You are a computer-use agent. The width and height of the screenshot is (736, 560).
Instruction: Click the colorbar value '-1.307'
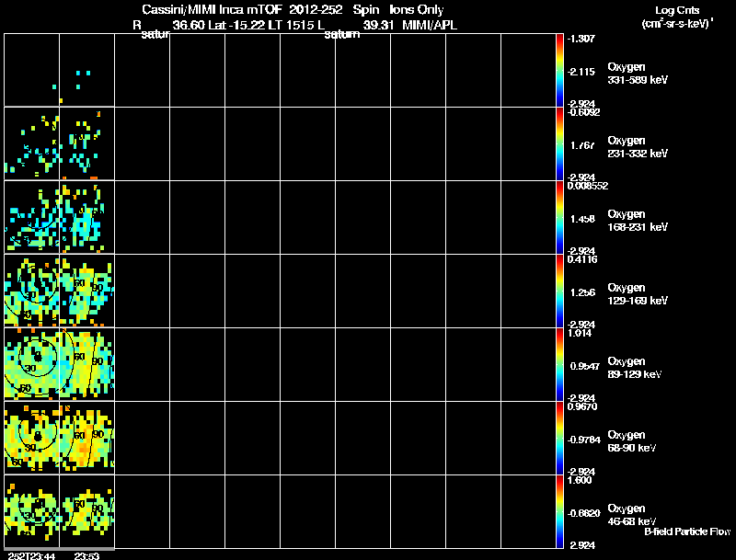pos(581,39)
